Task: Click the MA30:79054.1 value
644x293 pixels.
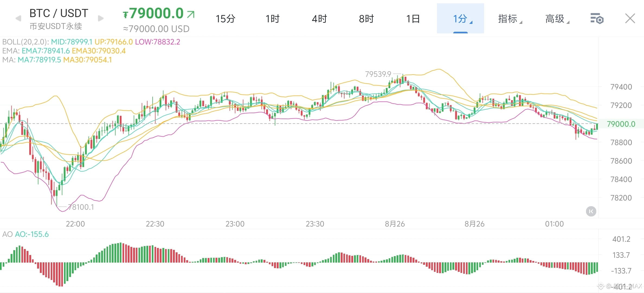Action: (x=88, y=60)
